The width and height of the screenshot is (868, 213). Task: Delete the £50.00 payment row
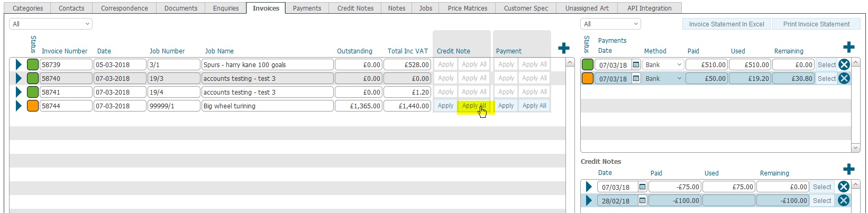point(844,78)
